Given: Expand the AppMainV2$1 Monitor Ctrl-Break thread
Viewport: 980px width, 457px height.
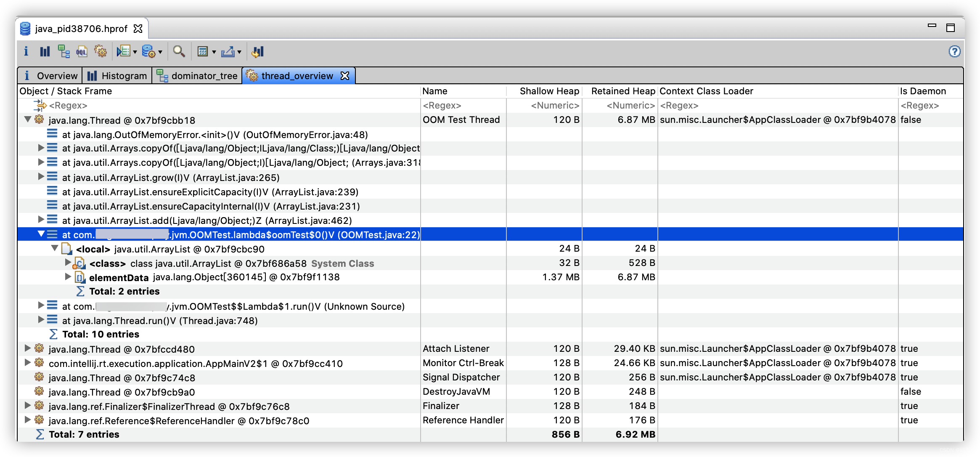Looking at the screenshot, I should coord(27,362).
